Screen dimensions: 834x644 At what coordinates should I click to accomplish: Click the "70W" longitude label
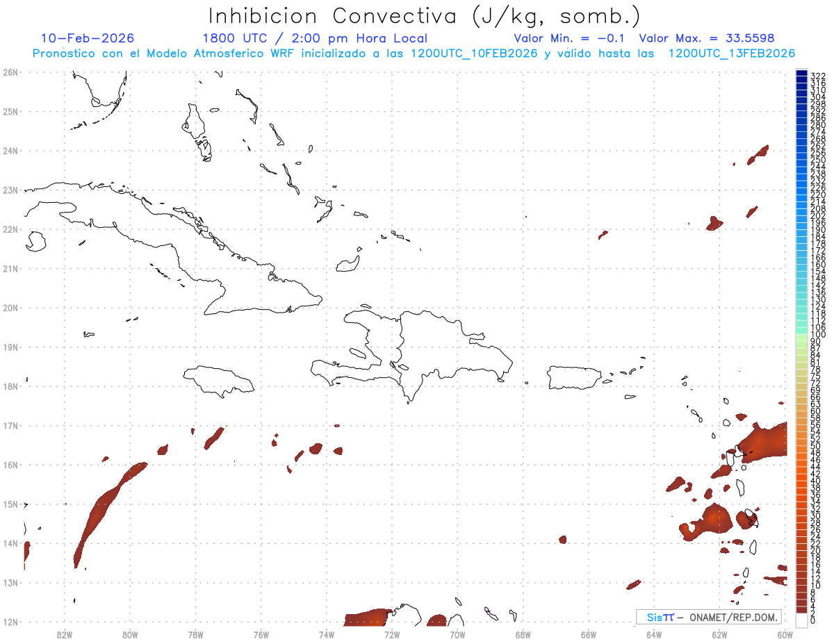coord(457,634)
